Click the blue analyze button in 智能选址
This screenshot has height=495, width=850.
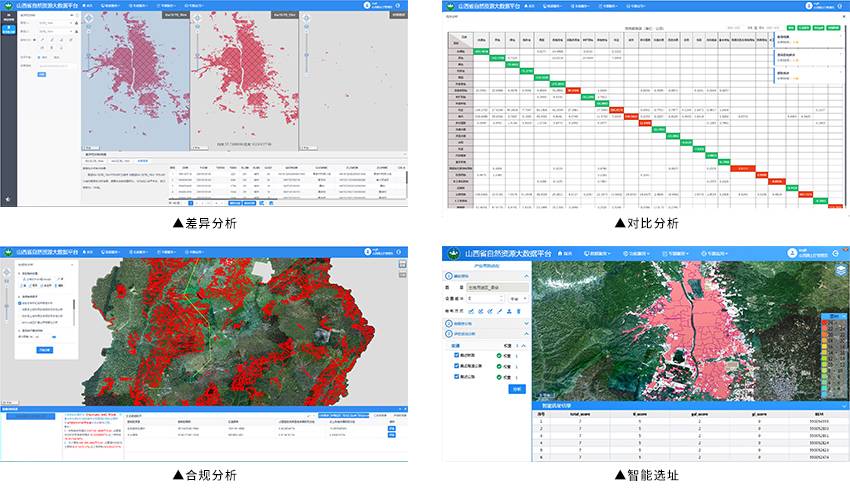(516, 388)
